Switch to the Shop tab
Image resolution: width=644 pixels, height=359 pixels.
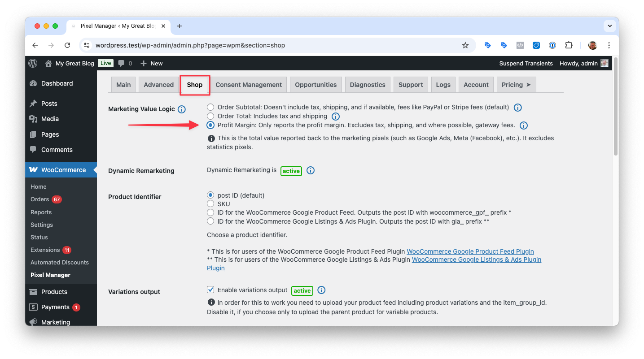[x=195, y=85]
